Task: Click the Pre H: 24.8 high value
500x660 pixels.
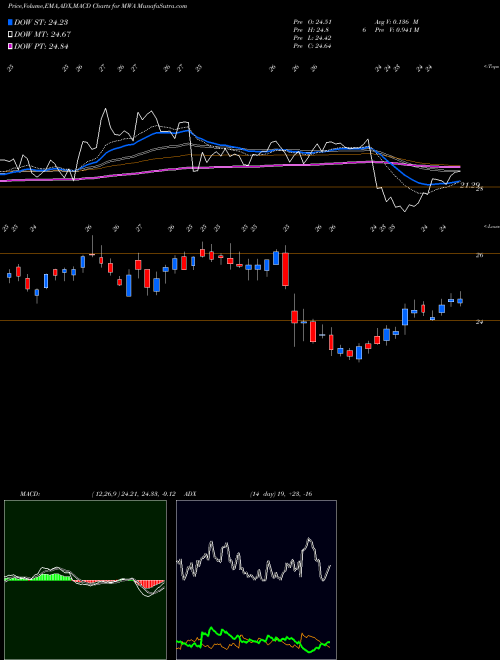Action: 311,30
